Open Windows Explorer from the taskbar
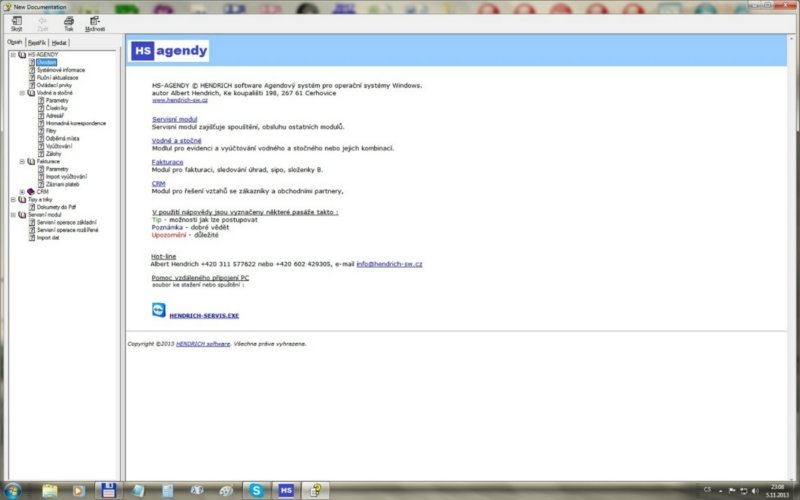 pyautogui.click(x=50, y=491)
